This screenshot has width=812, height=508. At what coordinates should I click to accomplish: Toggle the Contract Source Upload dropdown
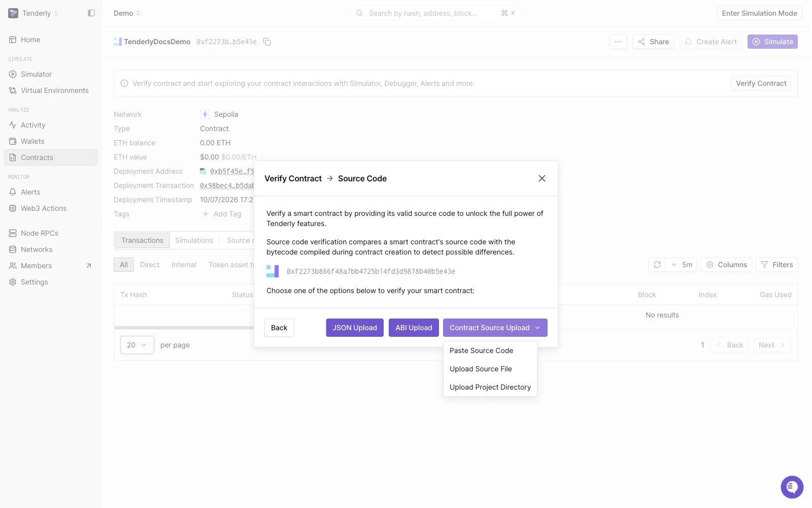(495, 328)
